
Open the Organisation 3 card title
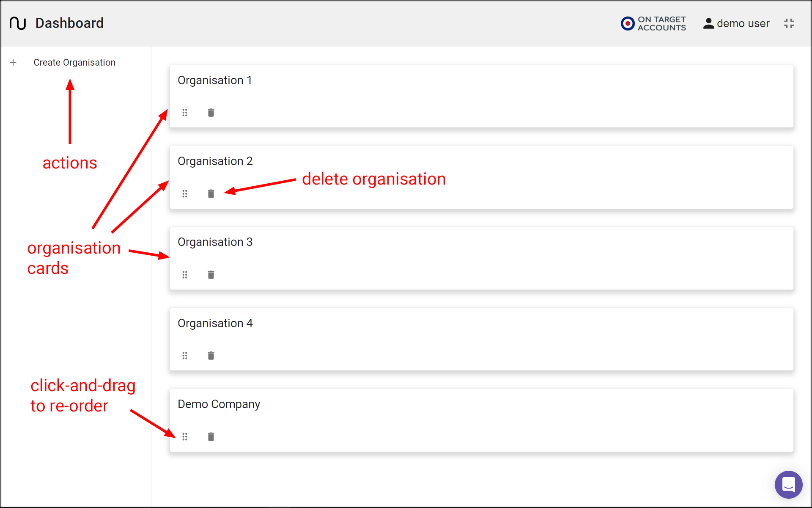[215, 242]
